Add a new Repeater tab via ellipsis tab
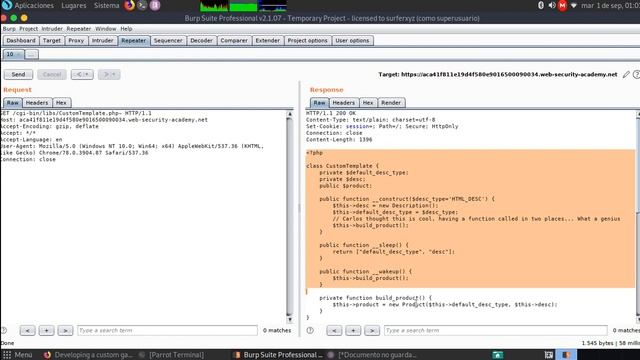 pos(31,54)
